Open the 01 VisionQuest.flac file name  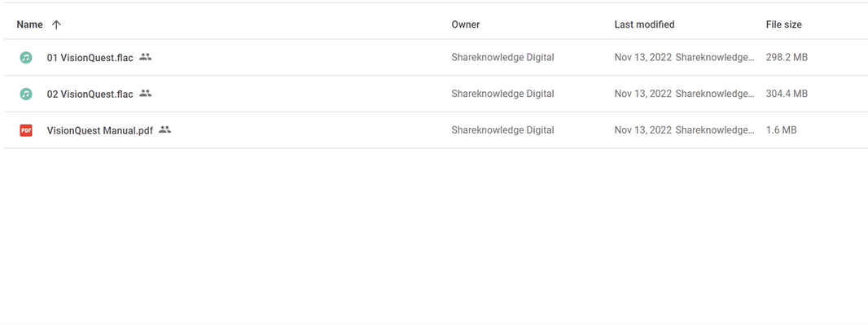pyautogui.click(x=90, y=57)
